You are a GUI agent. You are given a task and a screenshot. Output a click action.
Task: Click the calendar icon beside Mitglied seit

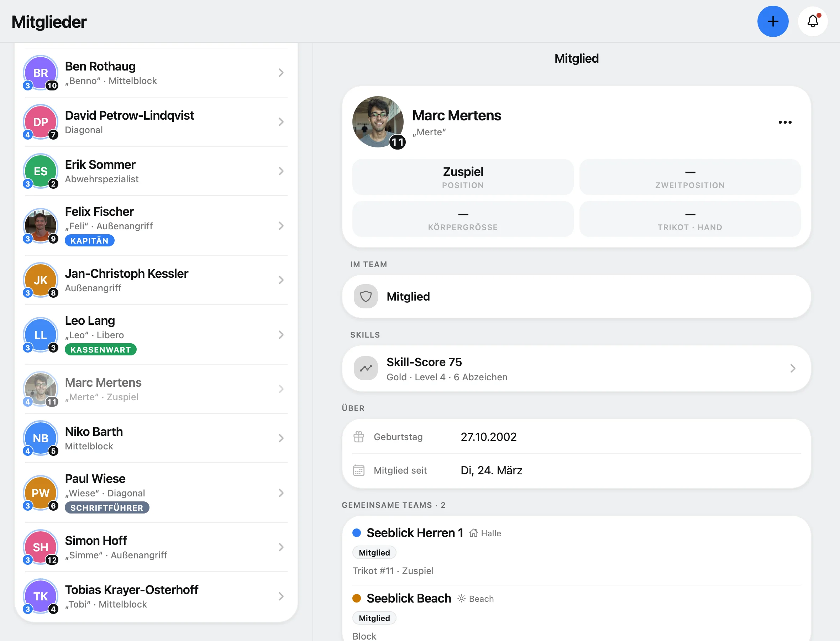click(x=359, y=470)
